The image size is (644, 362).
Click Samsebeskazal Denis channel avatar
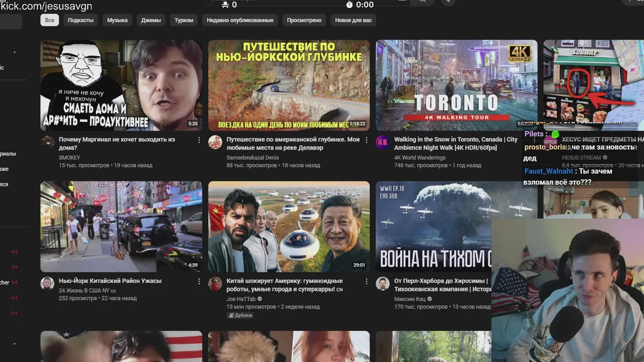(x=215, y=142)
